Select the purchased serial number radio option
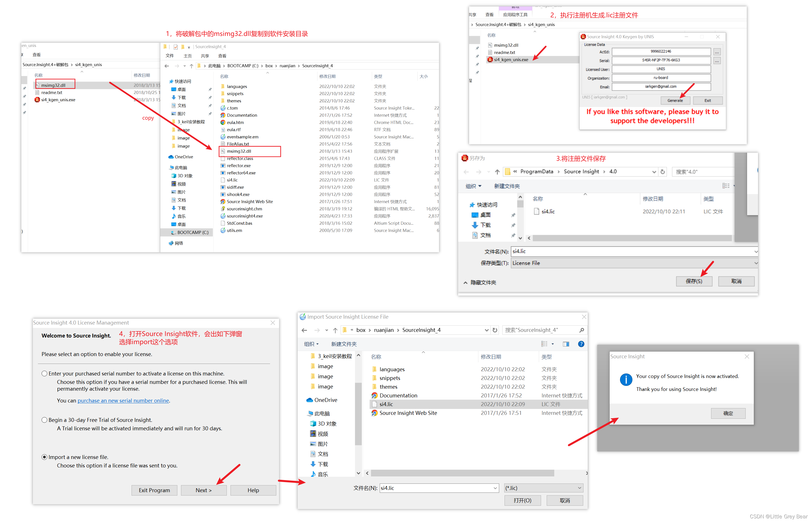The height and width of the screenshot is (522, 812). [x=44, y=373]
